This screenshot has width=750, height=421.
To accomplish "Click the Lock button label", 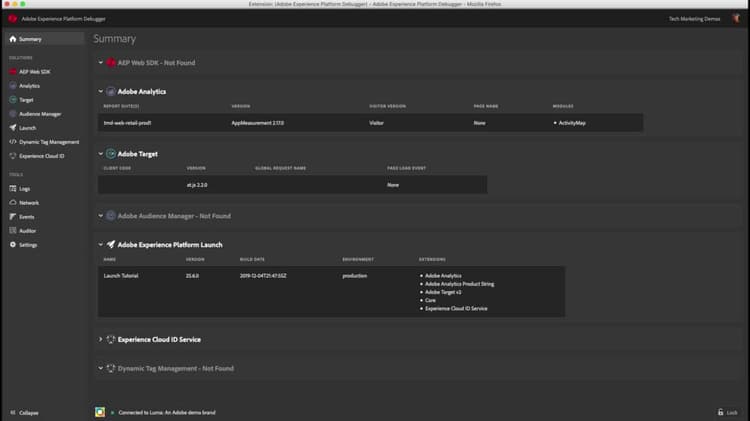I will pos(732,412).
